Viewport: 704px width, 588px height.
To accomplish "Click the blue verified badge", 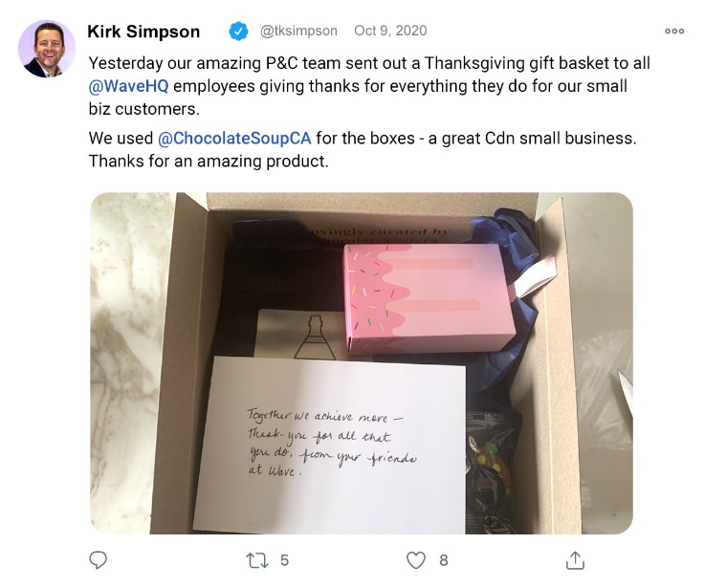I will coord(238,31).
